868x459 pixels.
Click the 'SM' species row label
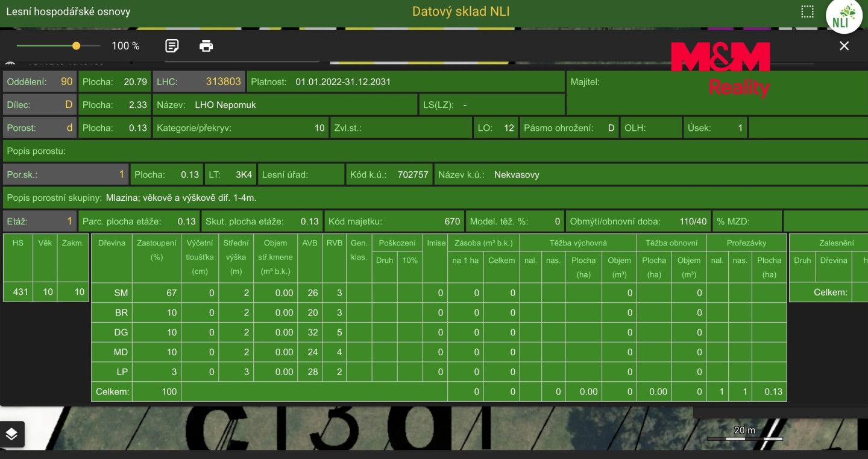pyautogui.click(x=121, y=293)
